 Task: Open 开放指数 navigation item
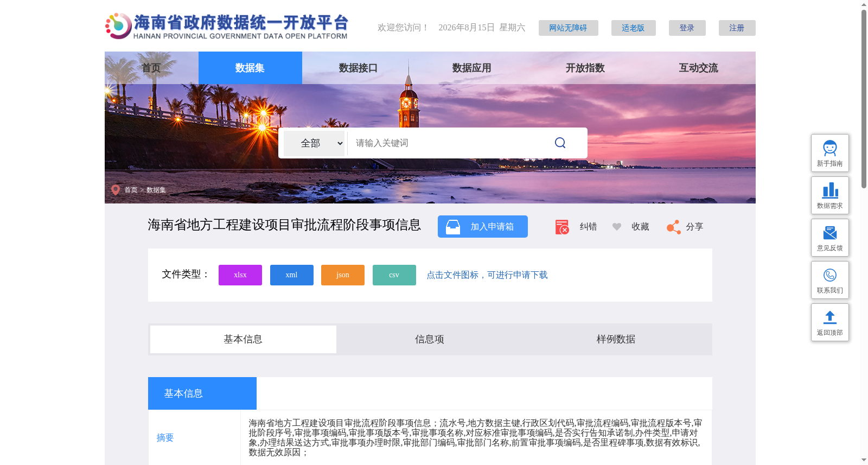coord(585,68)
